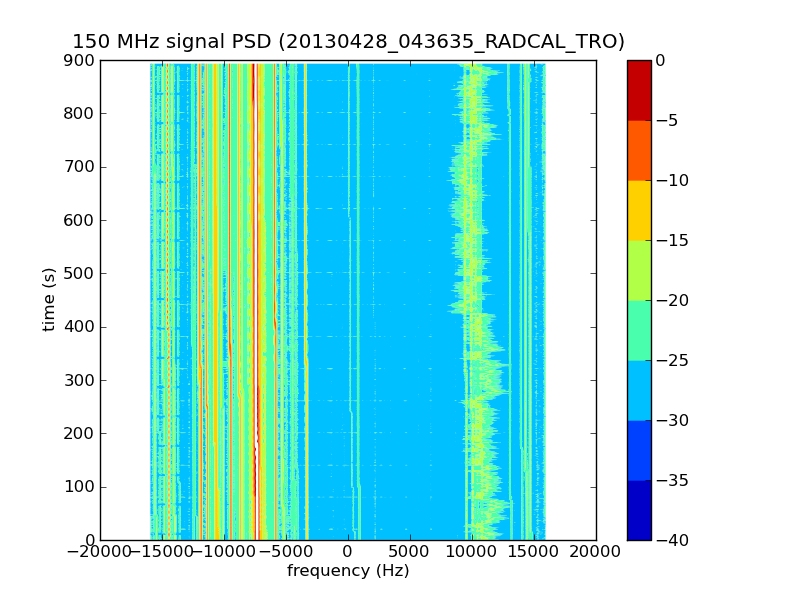Click the lime green colorbar segment
Image resolution: width=800 pixels, height=600 pixels.
pyautogui.click(x=639, y=270)
